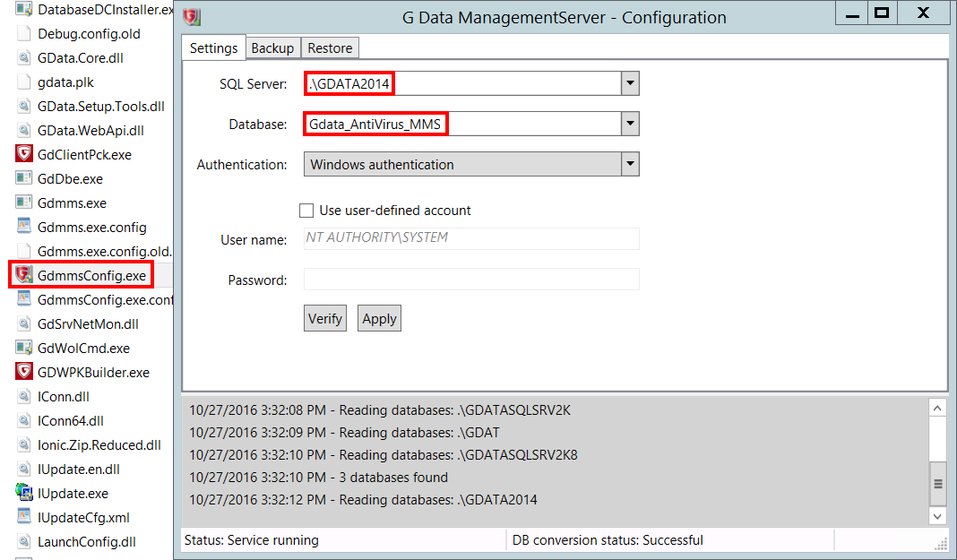Click the GData.WebApi.dll file icon
The height and width of the screenshot is (560, 957).
(x=24, y=130)
